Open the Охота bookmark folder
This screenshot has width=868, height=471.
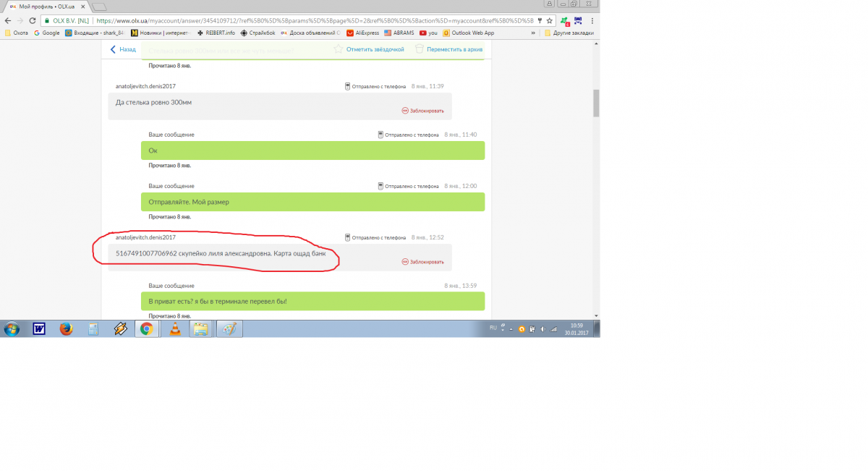point(17,33)
